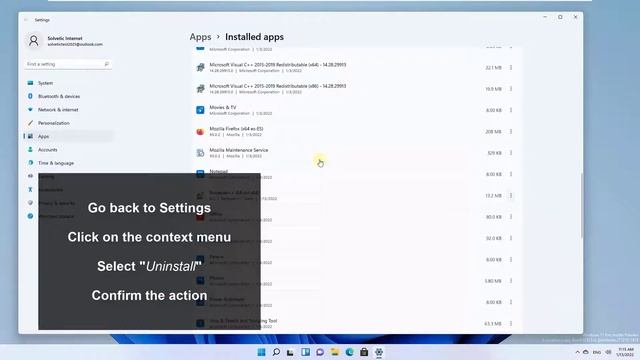Click the search magnifier in Find a setting

pos(107,64)
